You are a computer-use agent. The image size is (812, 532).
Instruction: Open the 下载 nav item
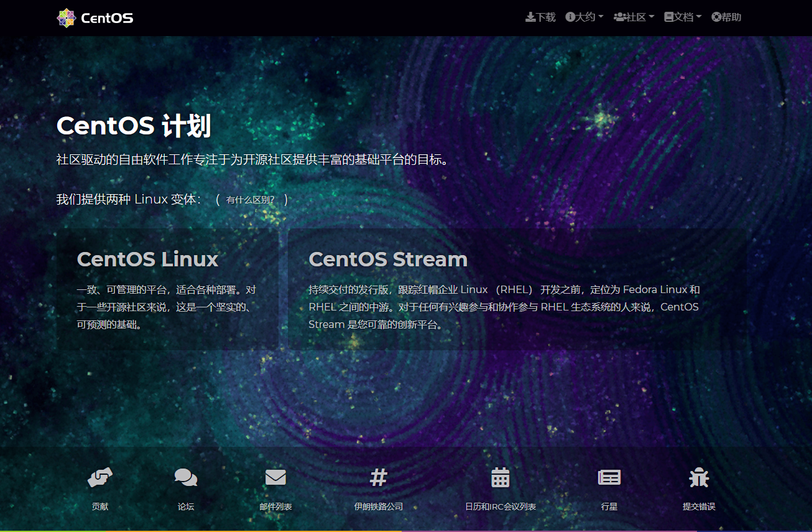[540, 17]
